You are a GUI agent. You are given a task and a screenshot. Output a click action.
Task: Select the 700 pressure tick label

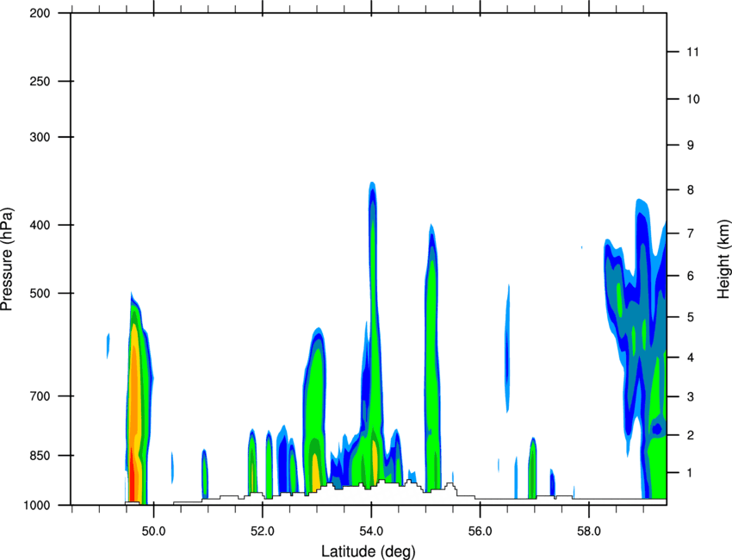(x=40, y=395)
